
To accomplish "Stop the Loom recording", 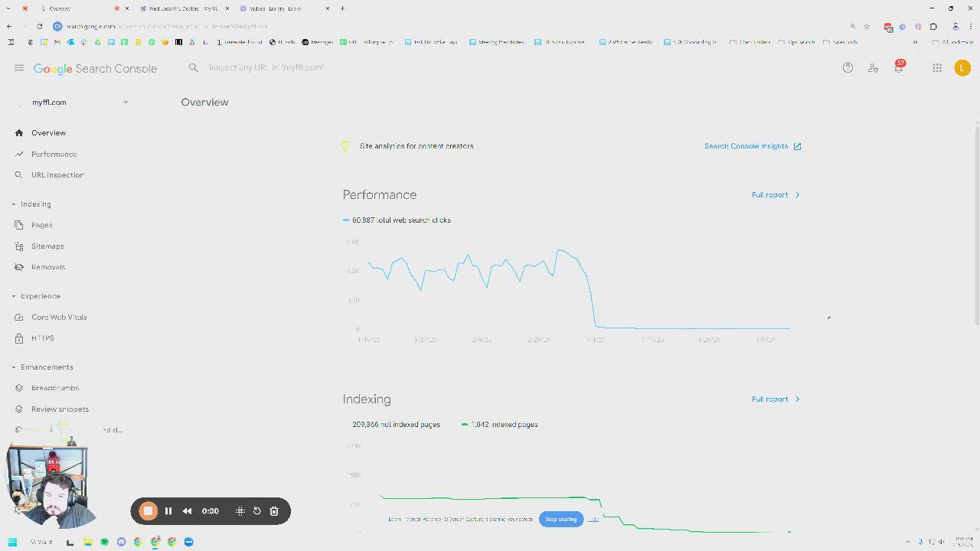I will coord(149,511).
